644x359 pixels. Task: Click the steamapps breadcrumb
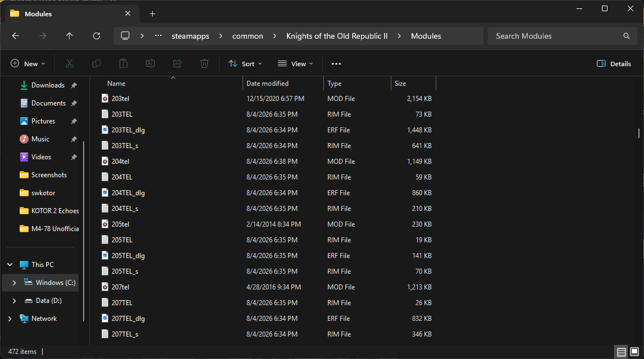point(190,36)
